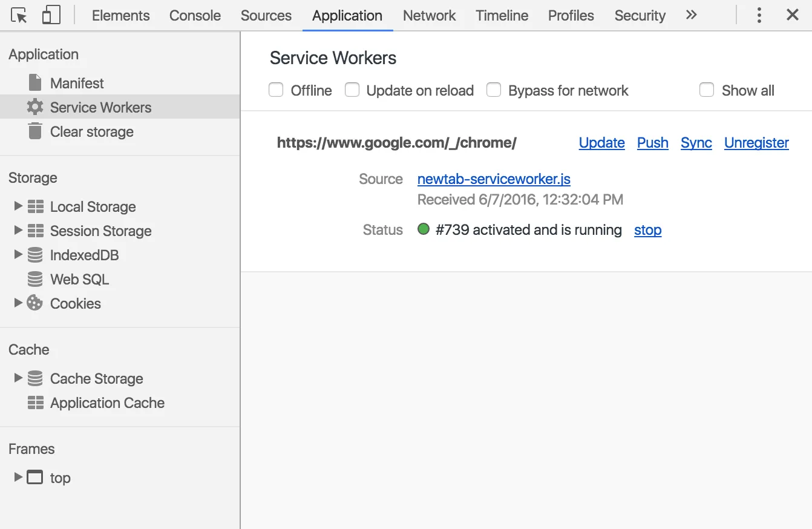Screen dimensions: 812x529
Task: Show more tabs with double chevron
Action: (x=691, y=16)
